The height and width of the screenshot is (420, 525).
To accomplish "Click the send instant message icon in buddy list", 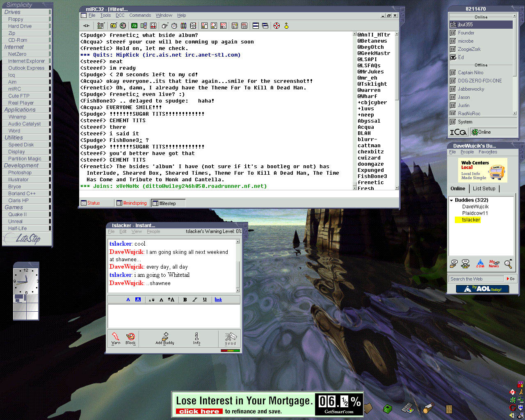I will pos(454,264).
